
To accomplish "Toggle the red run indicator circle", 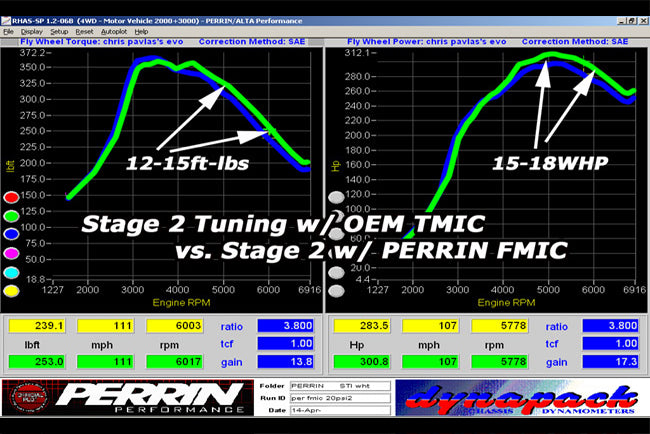I will [x=12, y=197].
